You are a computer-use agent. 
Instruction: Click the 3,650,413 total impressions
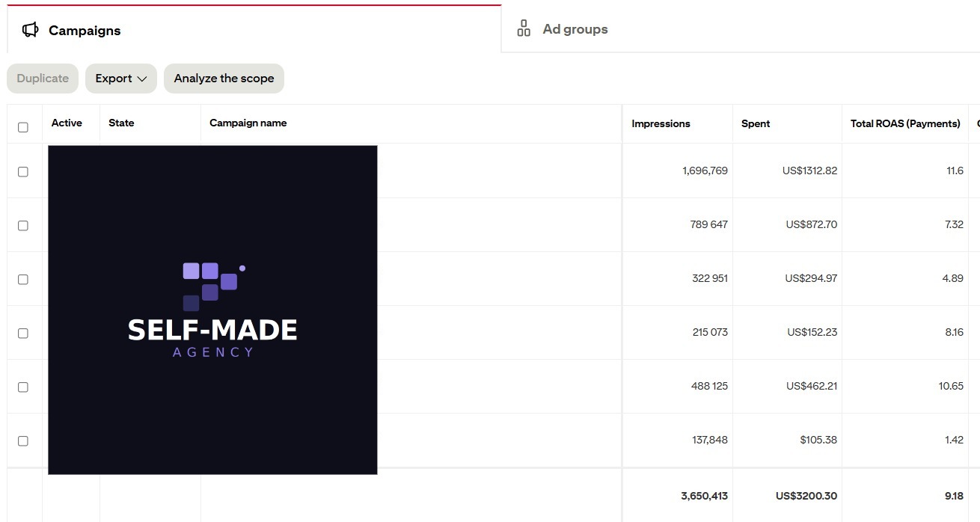[704, 496]
